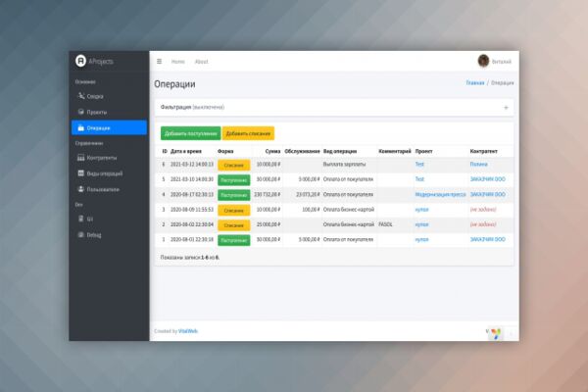
Task: Open the Проекты sidebar icon
Action: coord(81,112)
